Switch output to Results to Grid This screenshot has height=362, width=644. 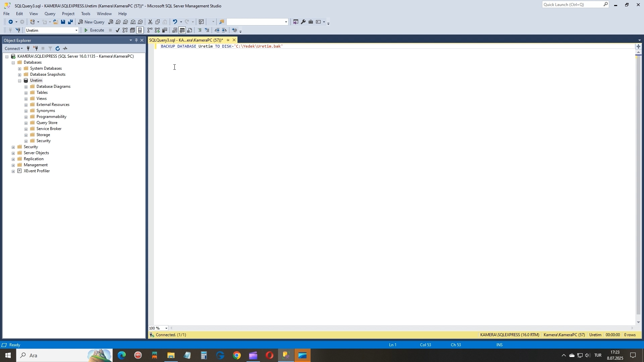pos(182,31)
